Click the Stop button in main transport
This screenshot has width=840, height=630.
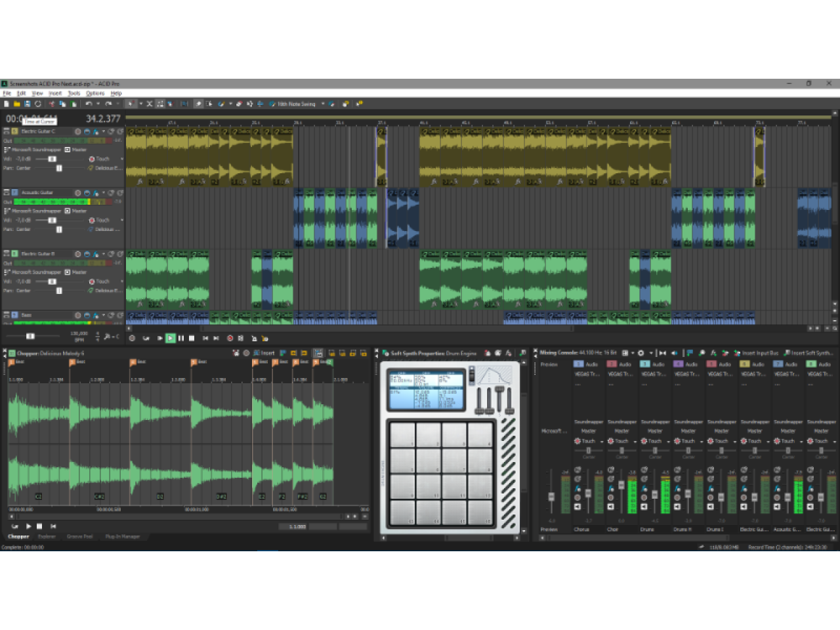(x=192, y=338)
